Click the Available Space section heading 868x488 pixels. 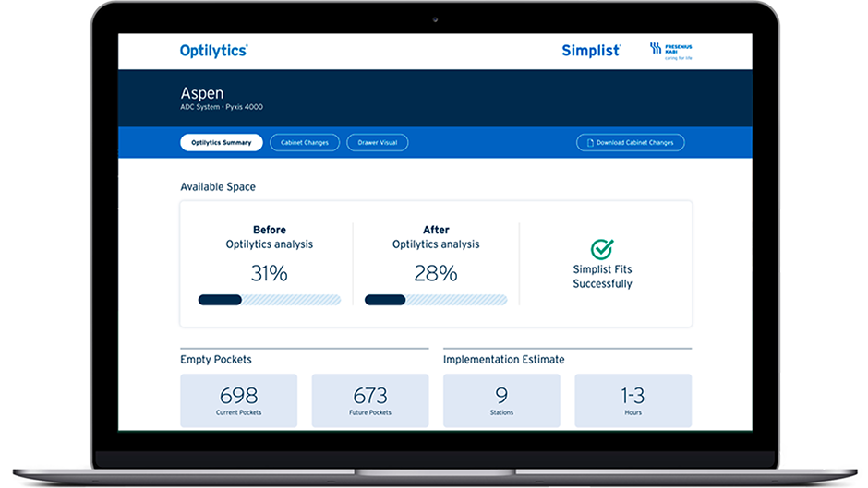tap(218, 187)
